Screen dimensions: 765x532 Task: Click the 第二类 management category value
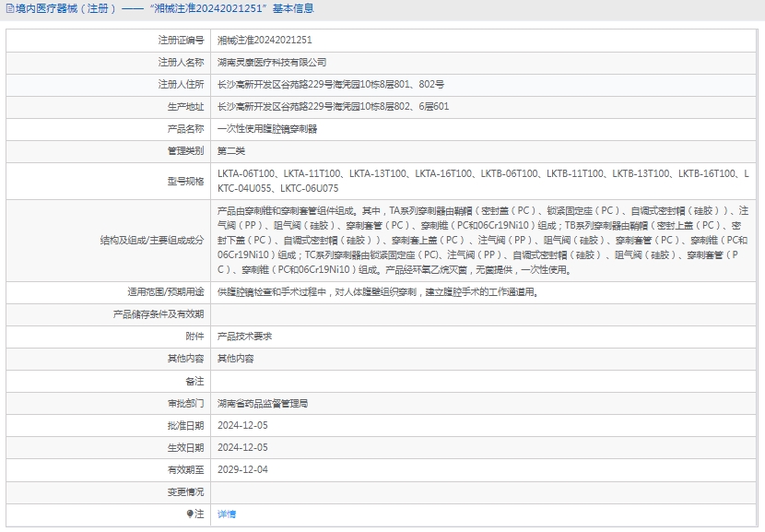(x=230, y=151)
